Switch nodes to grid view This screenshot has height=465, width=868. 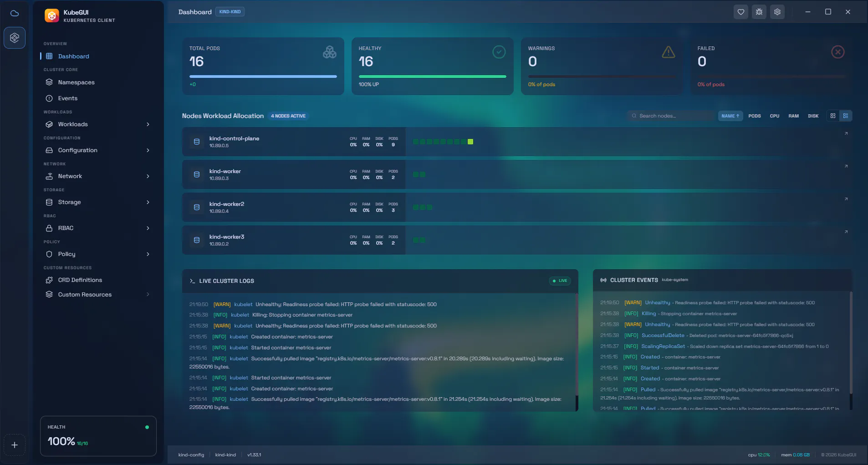pos(833,116)
